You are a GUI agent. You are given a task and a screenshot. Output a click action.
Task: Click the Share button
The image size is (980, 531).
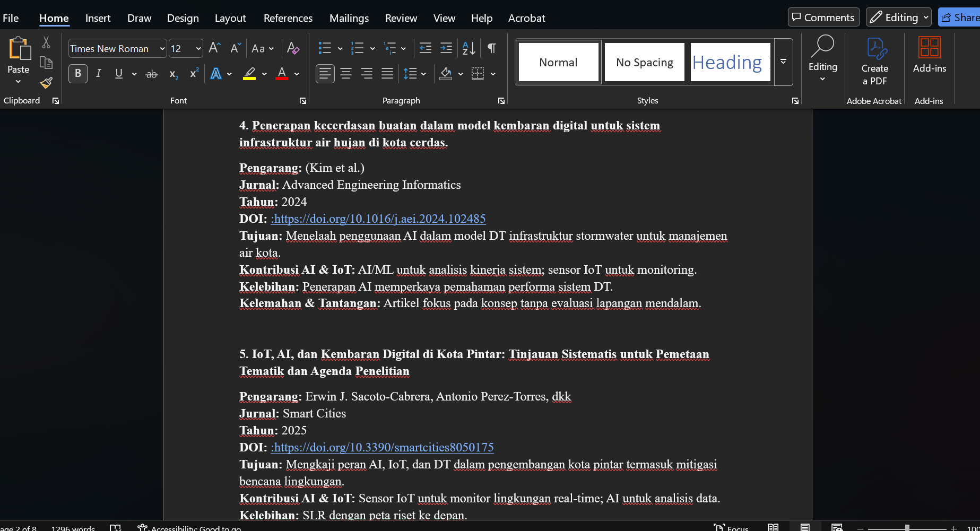tap(959, 18)
